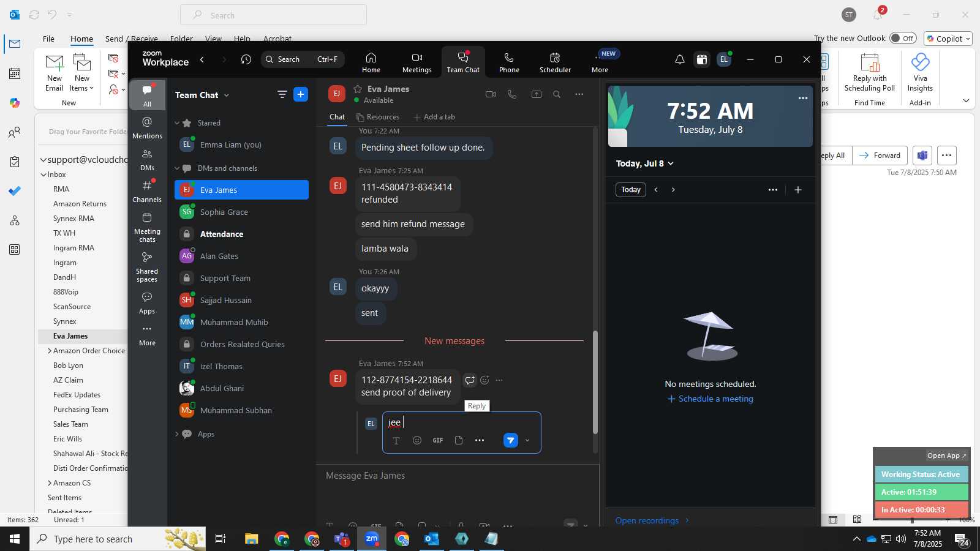Toggle Try the new Outlook switch
The image size is (980, 551).
tap(903, 38)
